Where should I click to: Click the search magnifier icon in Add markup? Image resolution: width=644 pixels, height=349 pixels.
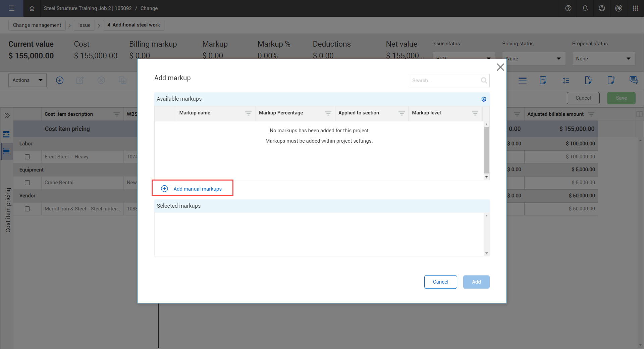[x=484, y=81]
